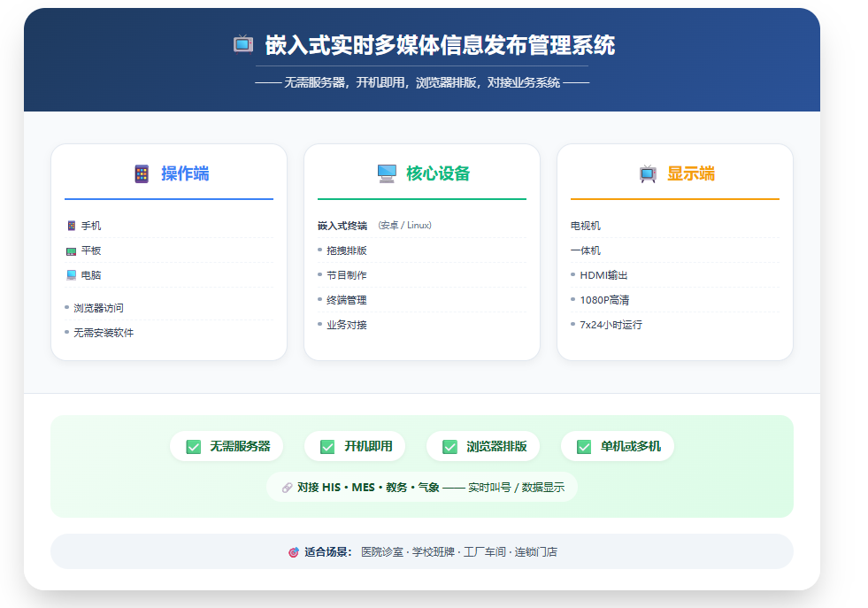This screenshot has width=868, height=608.
Task: Click the 显示端 card heading
Action: pyautogui.click(x=691, y=173)
